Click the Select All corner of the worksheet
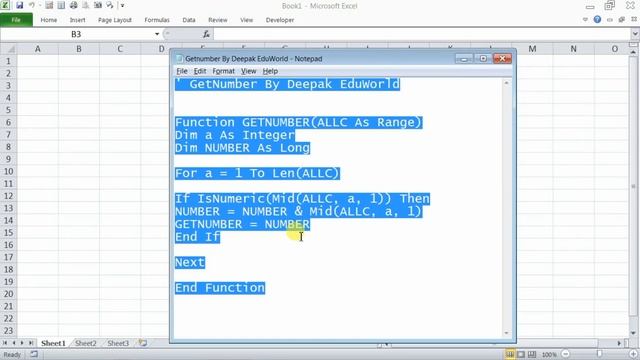640x360 pixels. point(9,49)
